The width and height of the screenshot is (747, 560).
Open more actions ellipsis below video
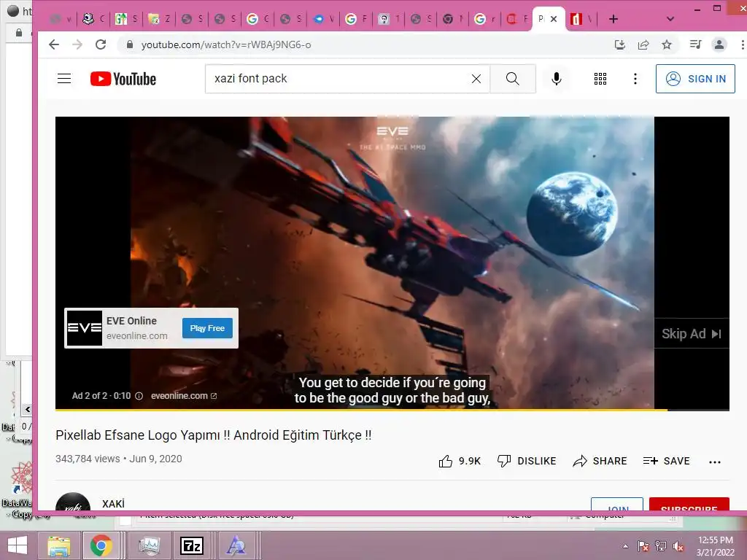pyautogui.click(x=715, y=462)
